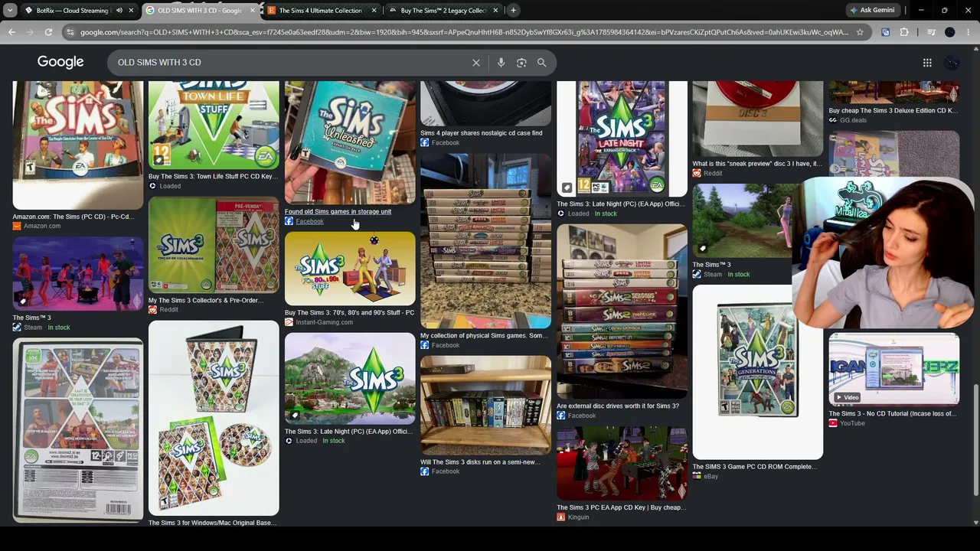Open The Sims Unleashed storage unit photo
This screenshot has height=551, width=980.
[350, 142]
